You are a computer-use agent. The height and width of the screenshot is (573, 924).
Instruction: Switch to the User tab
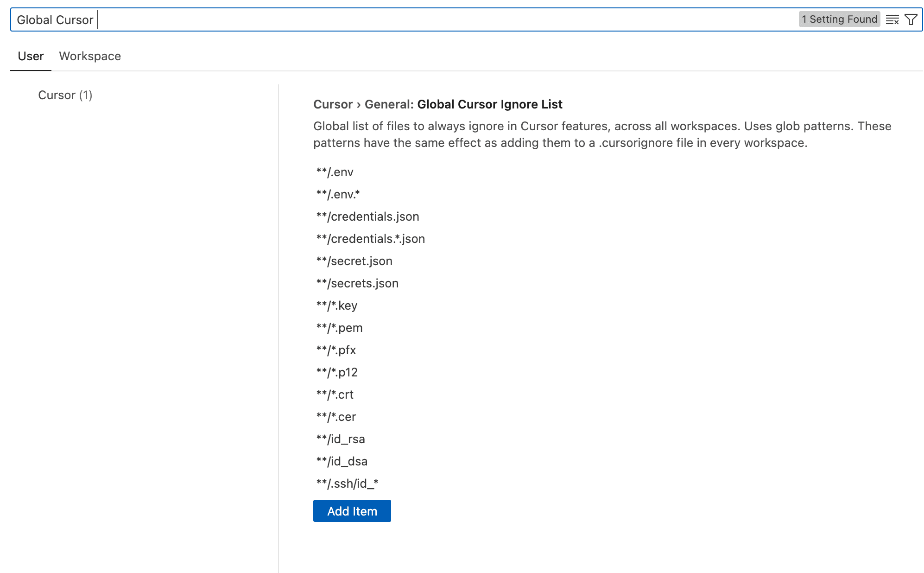pos(31,56)
